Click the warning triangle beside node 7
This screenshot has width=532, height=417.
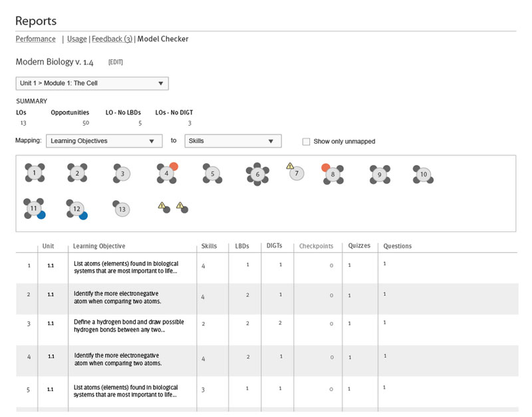click(290, 166)
